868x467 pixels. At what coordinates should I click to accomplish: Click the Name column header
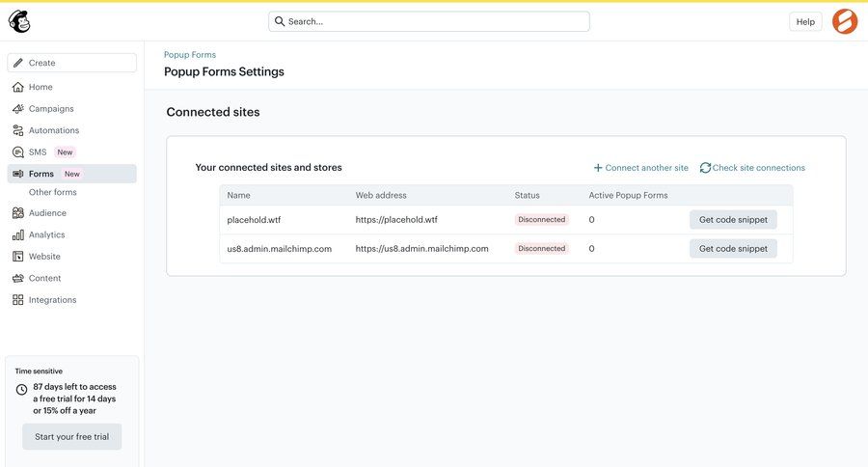click(238, 195)
